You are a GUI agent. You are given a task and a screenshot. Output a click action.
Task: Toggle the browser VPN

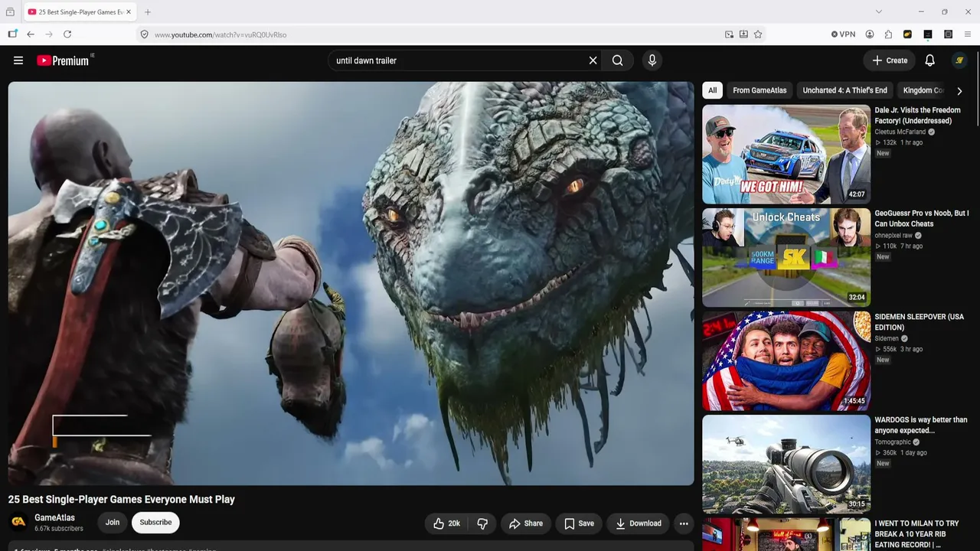(x=844, y=34)
